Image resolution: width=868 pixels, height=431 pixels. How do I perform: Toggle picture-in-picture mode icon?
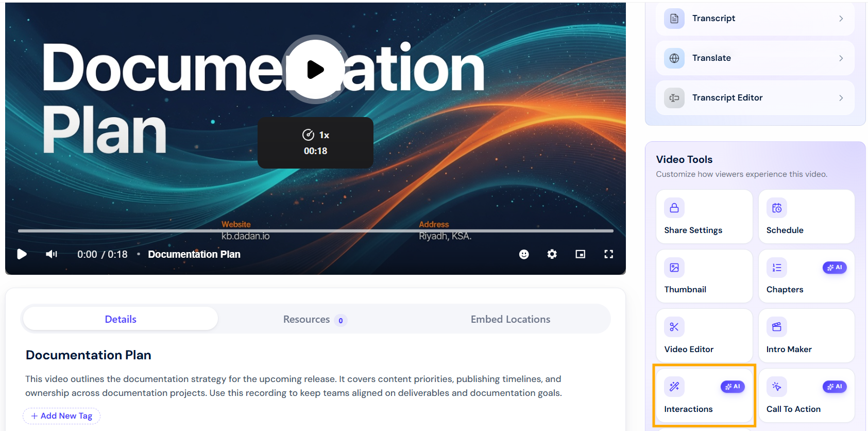tap(581, 254)
